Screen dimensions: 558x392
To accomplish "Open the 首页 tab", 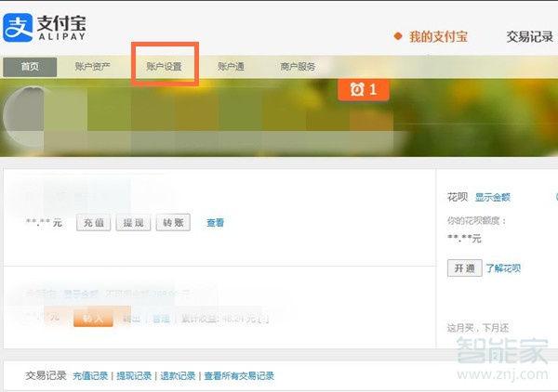I will pos(30,67).
